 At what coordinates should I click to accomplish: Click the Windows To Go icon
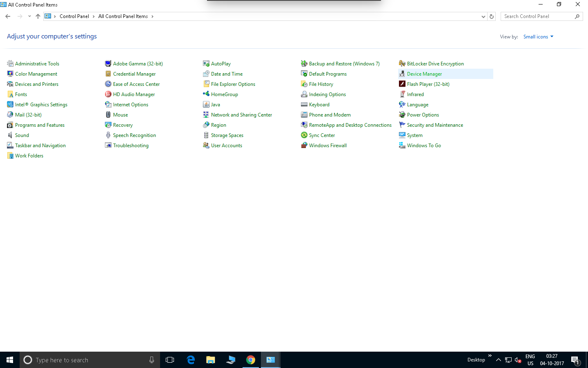402,145
